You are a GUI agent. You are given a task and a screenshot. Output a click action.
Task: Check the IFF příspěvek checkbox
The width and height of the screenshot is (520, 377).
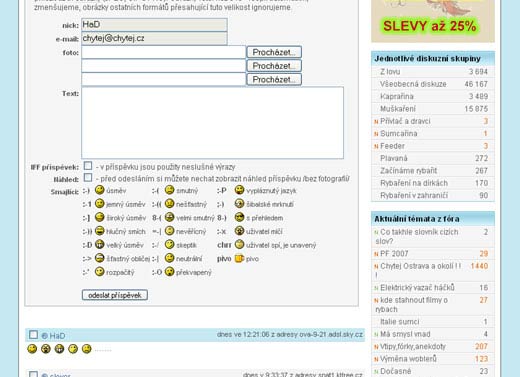[x=88, y=166]
